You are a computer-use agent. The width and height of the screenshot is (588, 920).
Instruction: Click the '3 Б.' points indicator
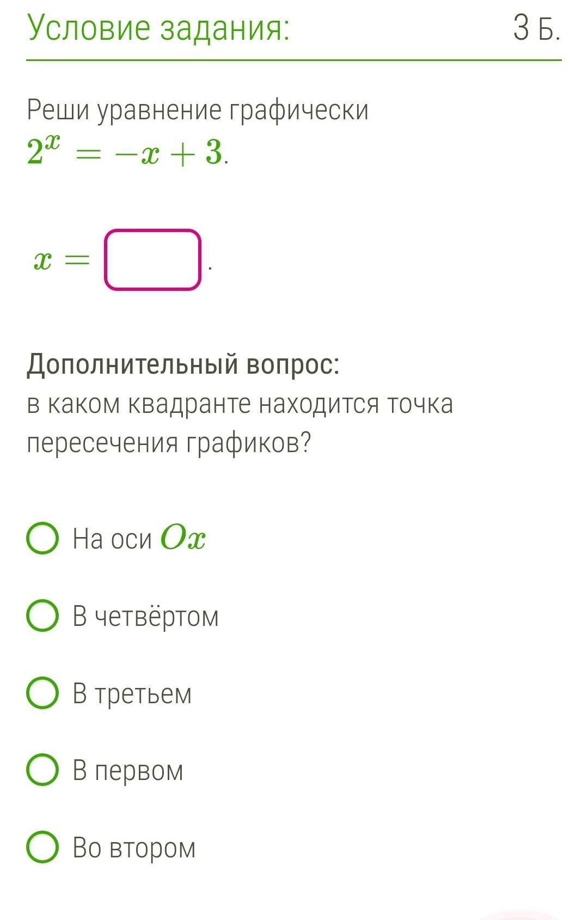pos(536,28)
